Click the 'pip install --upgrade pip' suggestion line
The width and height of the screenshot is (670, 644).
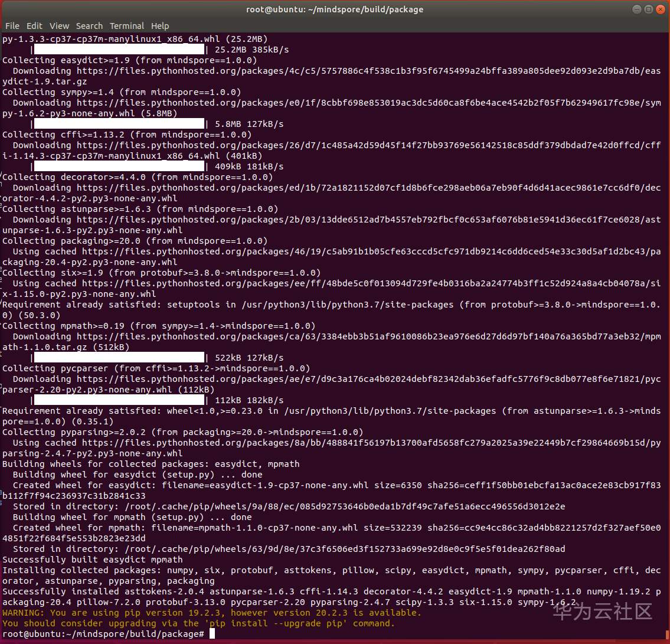(198, 623)
